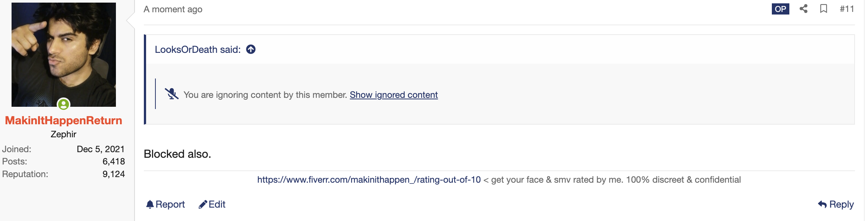Click the Reply arrow icon
The height and width of the screenshot is (221, 868).
(822, 204)
